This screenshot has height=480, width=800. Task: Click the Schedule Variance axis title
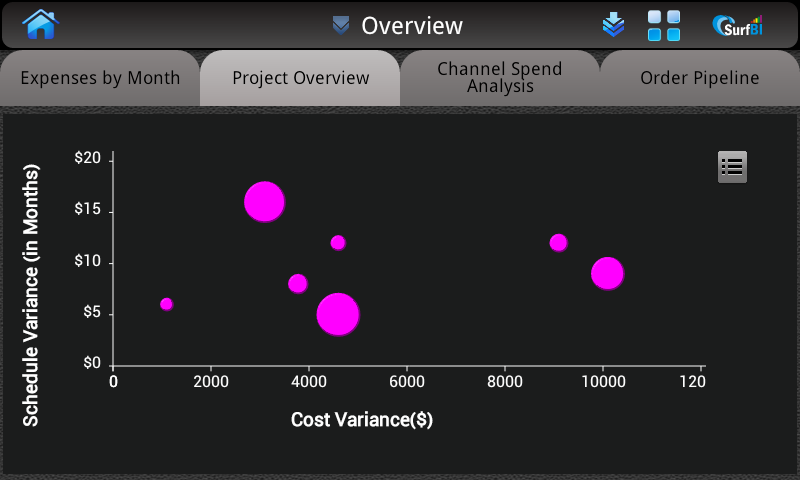31,295
